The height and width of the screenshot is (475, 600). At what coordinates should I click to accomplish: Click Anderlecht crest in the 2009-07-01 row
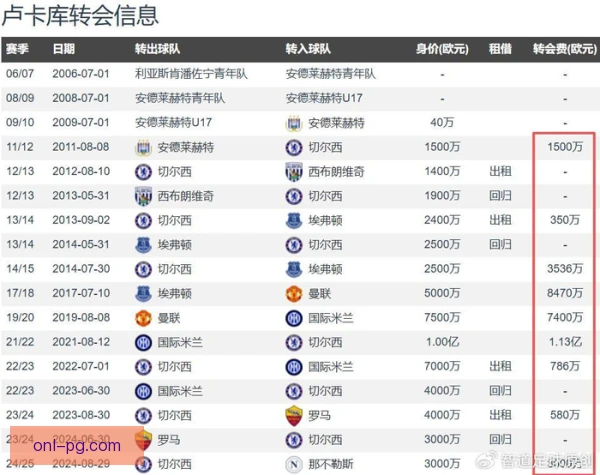(x=294, y=123)
